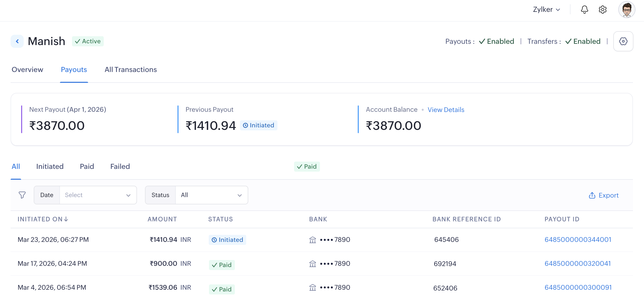Open the notifications bell
The image size is (644, 298).
tap(584, 10)
